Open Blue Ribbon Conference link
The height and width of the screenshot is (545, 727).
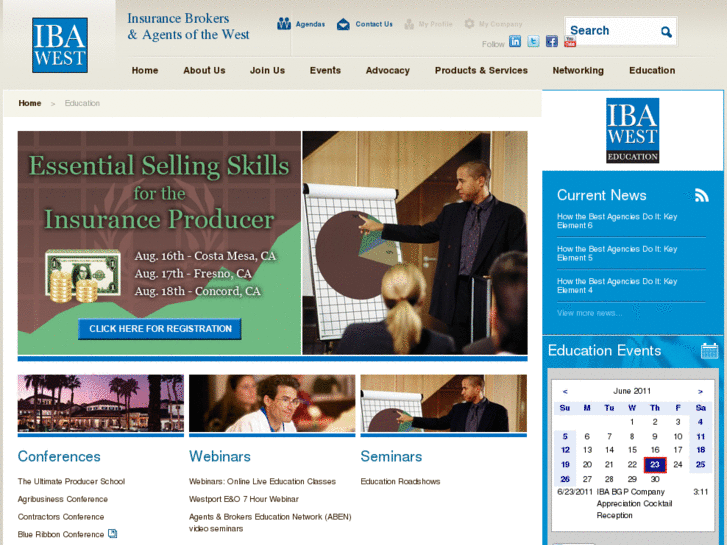61,534
